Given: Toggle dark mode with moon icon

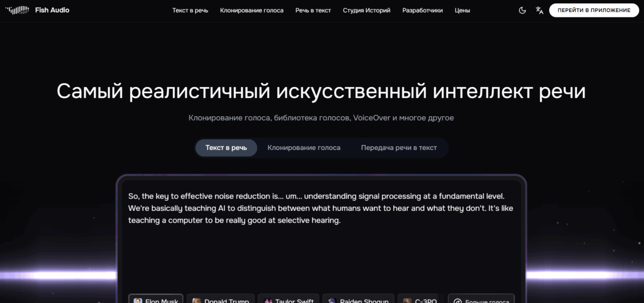Looking at the screenshot, I should [522, 10].
